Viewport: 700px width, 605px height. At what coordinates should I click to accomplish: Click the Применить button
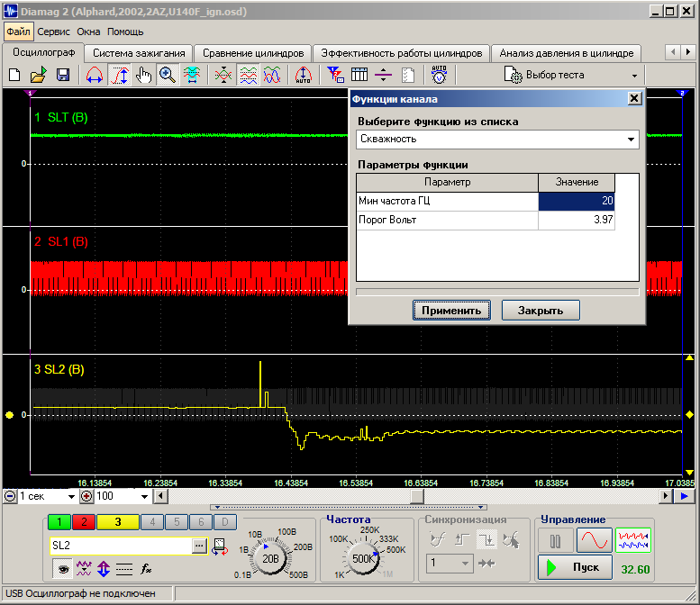coord(451,310)
